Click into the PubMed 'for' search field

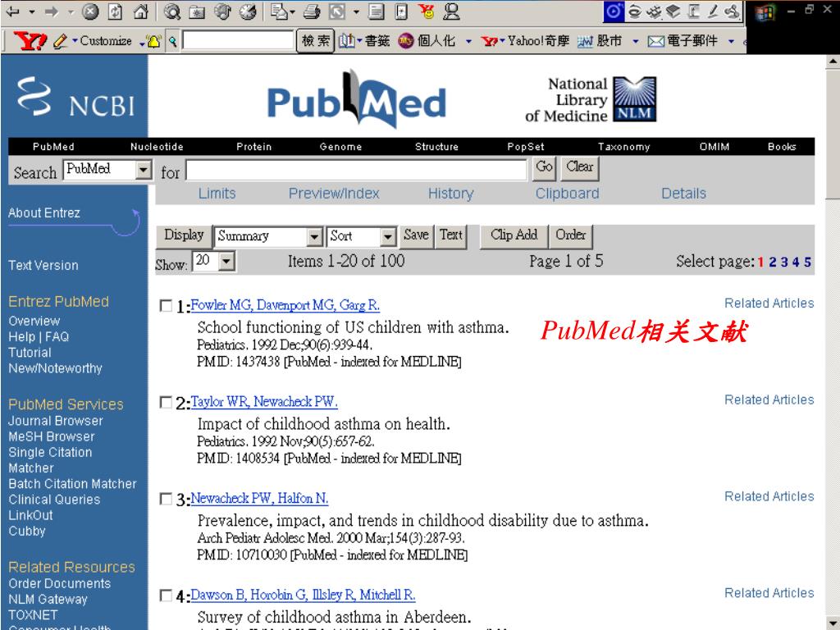[356, 171]
